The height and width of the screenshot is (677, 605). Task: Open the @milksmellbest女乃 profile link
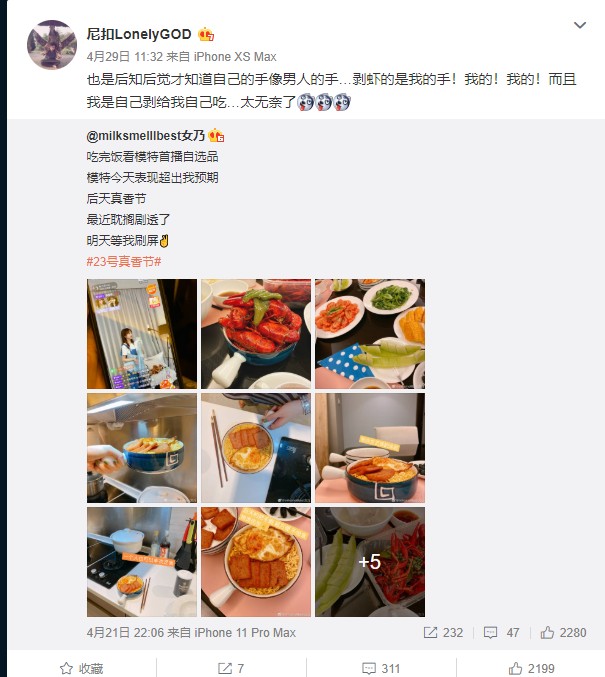146,136
